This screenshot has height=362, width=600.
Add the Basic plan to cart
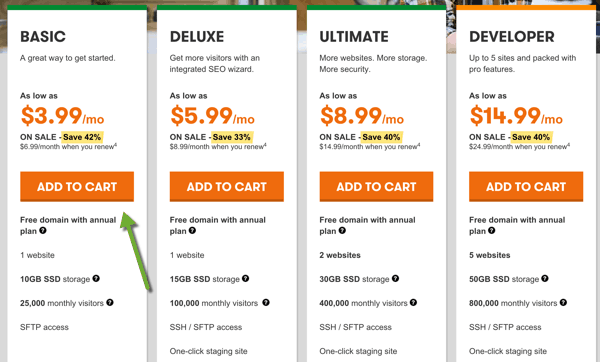tap(77, 186)
